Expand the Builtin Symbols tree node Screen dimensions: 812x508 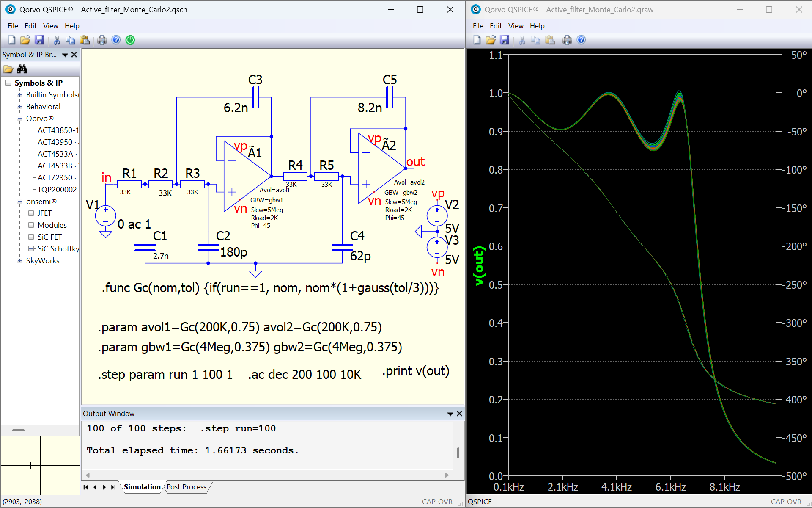(x=19, y=95)
